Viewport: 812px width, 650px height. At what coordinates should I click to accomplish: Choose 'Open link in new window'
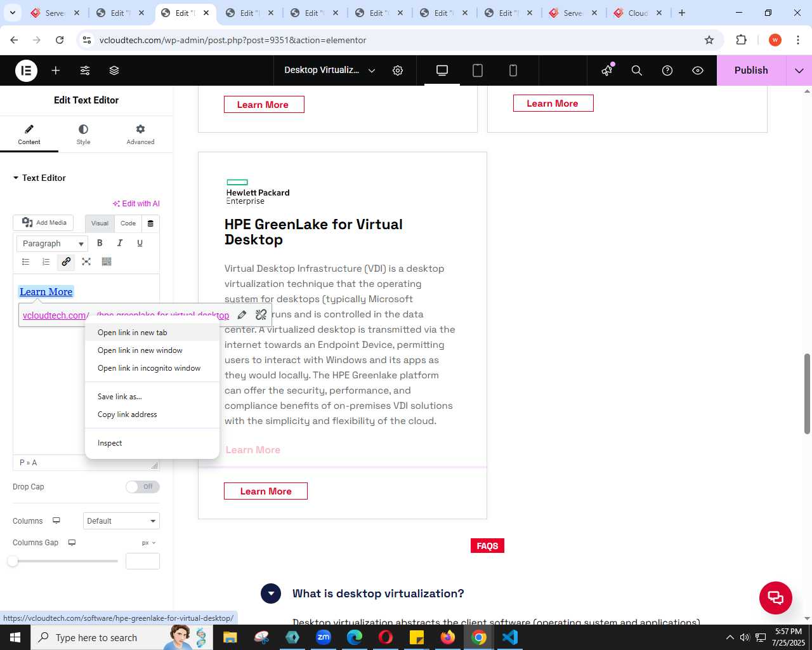(152, 350)
